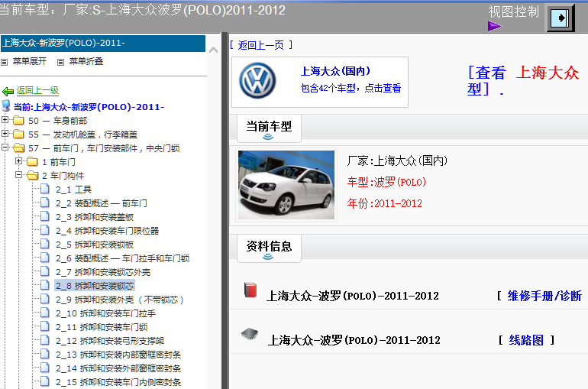The image size is (588, 389).
Task: Open the 当前车型 tab
Action: pos(269,128)
